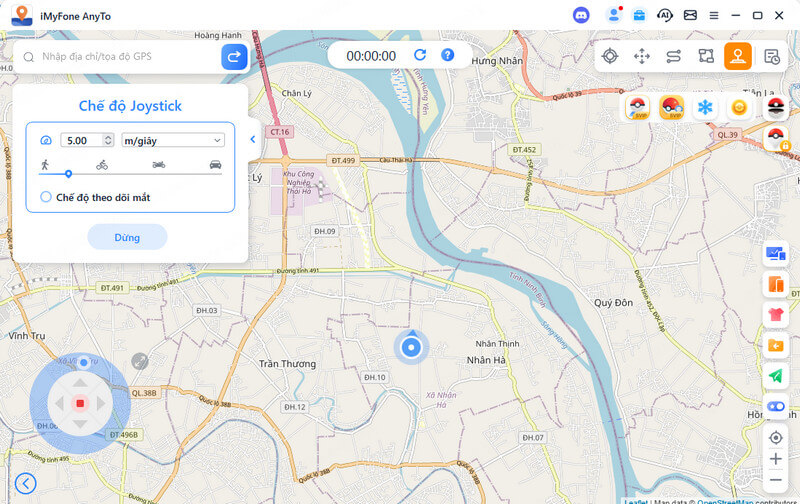Open the Discord community icon
Image resolution: width=800 pixels, height=504 pixels.
582,15
